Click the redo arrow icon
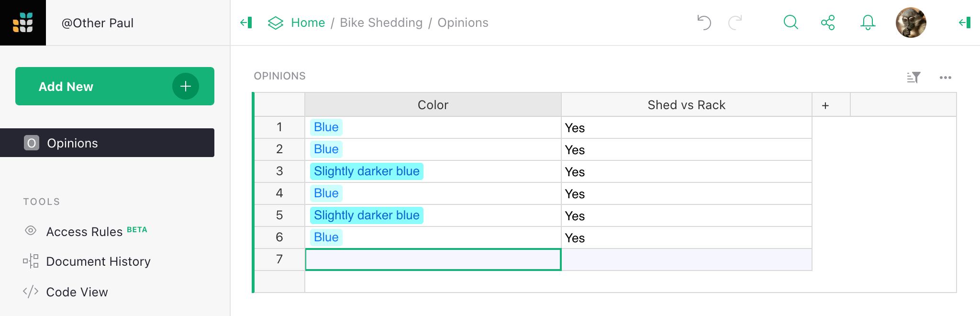The height and width of the screenshot is (316, 980). point(735,23)
